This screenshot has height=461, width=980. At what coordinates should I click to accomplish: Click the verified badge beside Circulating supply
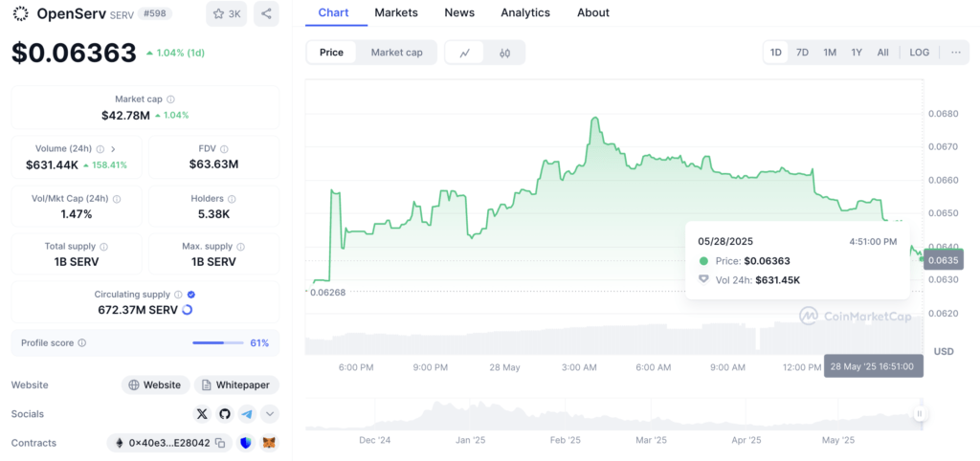(x=191, y=295)
